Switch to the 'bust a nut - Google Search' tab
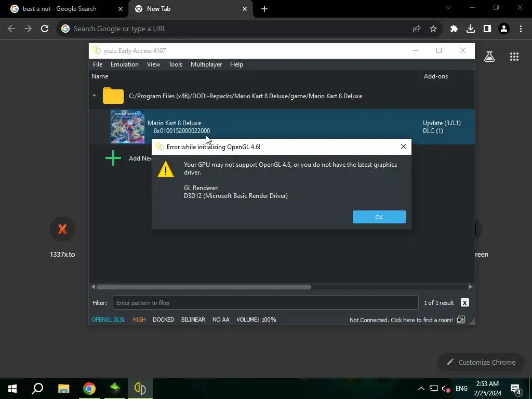The image size is (532, 399). [x=60, y=9]
